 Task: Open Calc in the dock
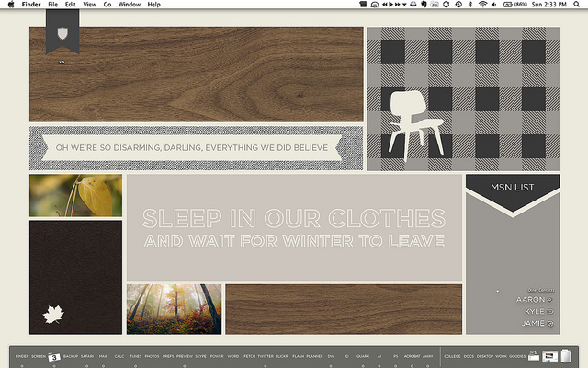click(119, 356)
